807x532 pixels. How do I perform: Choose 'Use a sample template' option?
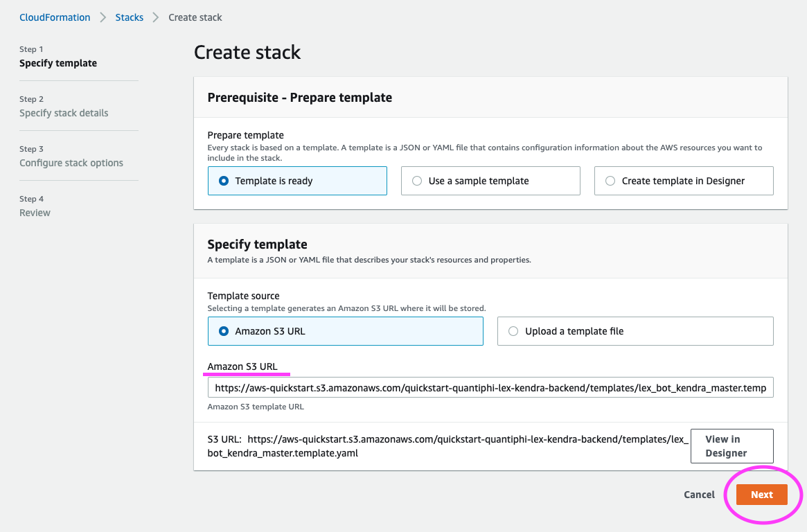click(x=417, y=181)
